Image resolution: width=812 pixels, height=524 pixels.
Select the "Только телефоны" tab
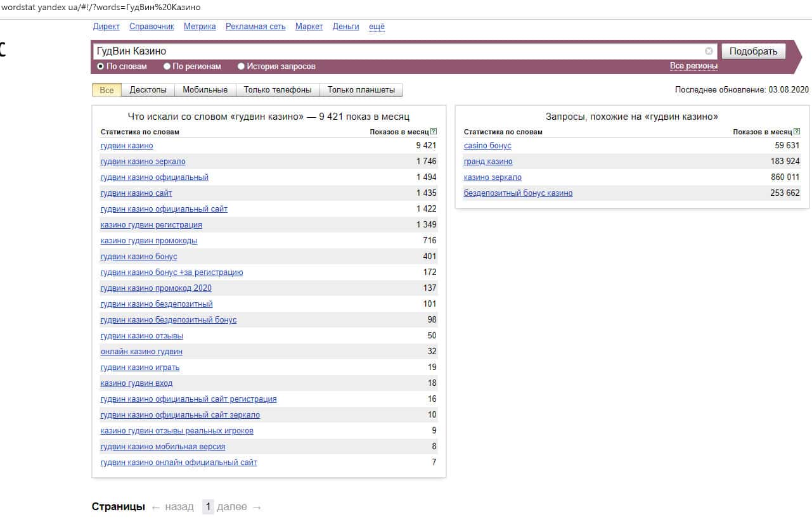click(x=278, y=90)
